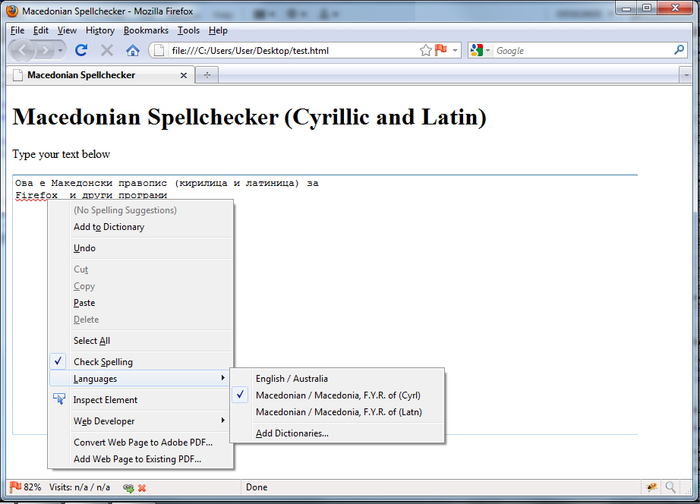The width and height of the screenshot is (700, 504).
Task: Click the magnifier search go icon
Action: pyautogui.click(x=679, y=50)
